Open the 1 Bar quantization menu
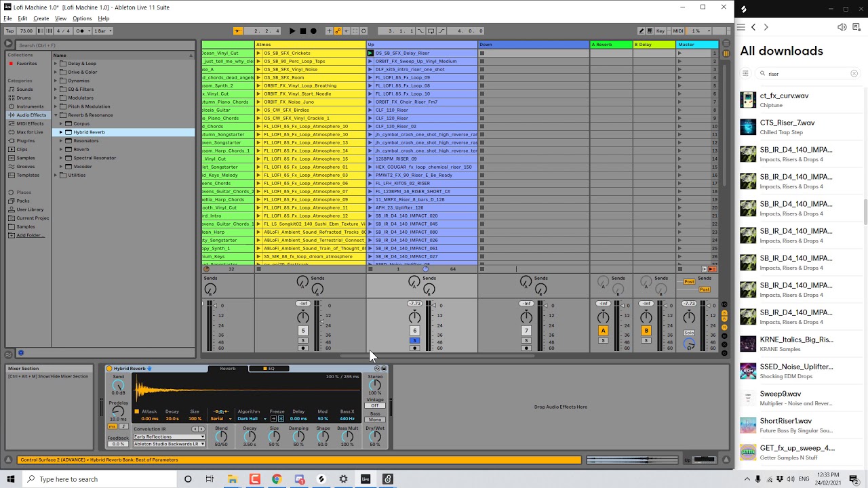 tap(102, 30)
